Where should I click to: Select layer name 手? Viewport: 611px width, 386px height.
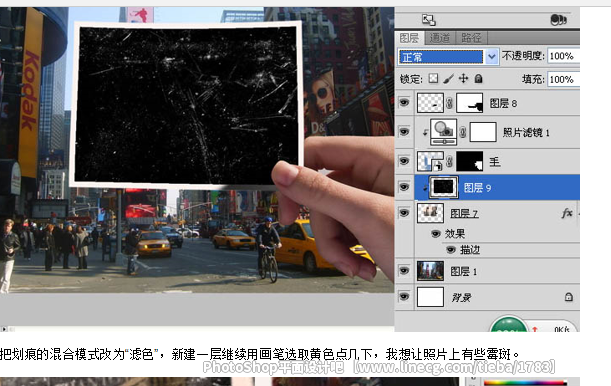[x=495, y=161]
